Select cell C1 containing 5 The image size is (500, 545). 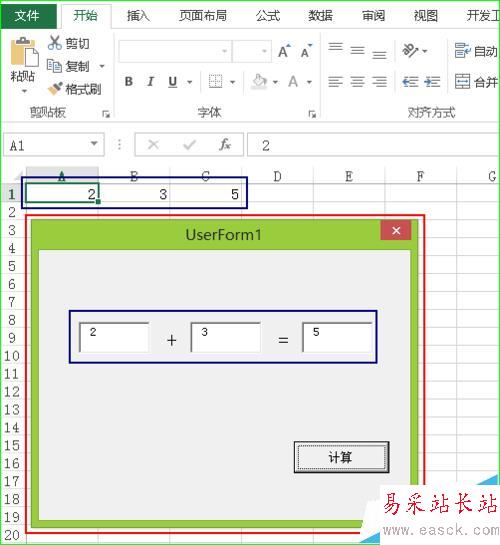point(206,194)
